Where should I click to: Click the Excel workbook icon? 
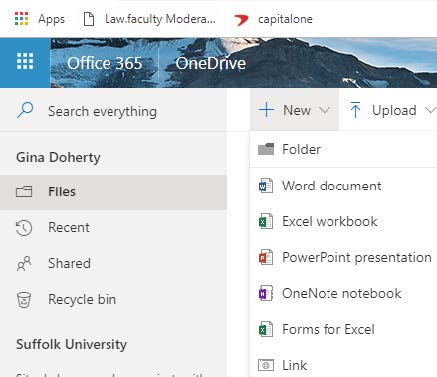point(266,221)
